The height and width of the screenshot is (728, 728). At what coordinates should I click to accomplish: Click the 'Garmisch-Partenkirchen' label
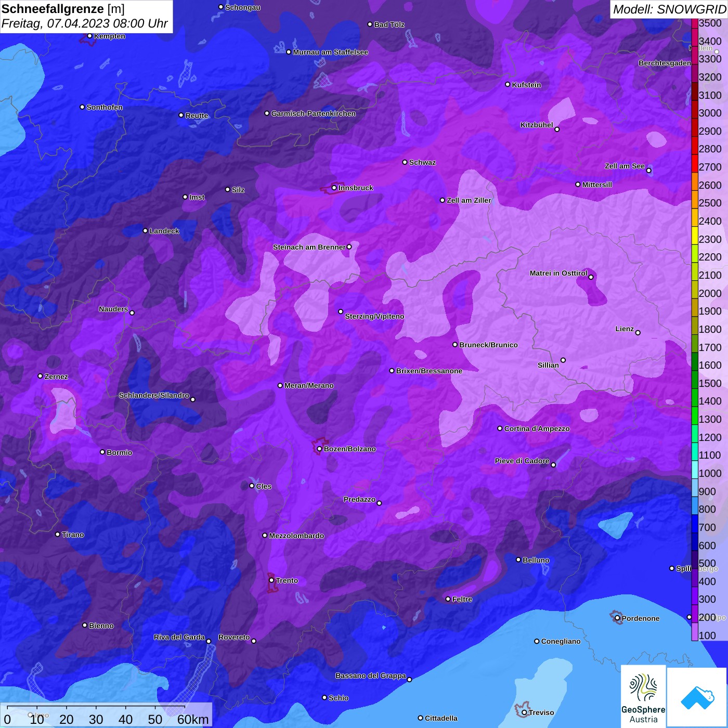314,113
